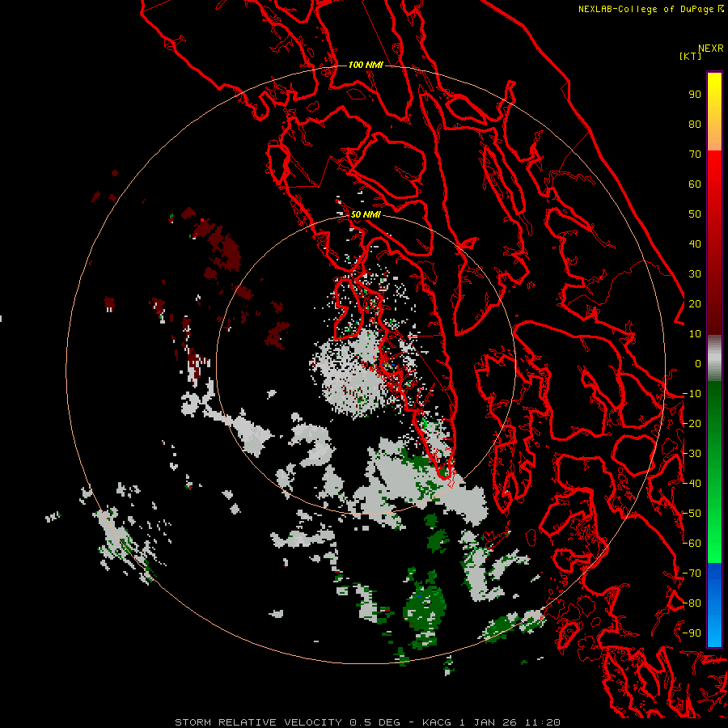Click the -70 scale value
This screenshot has height=728, width=728.
pos(692,574)
